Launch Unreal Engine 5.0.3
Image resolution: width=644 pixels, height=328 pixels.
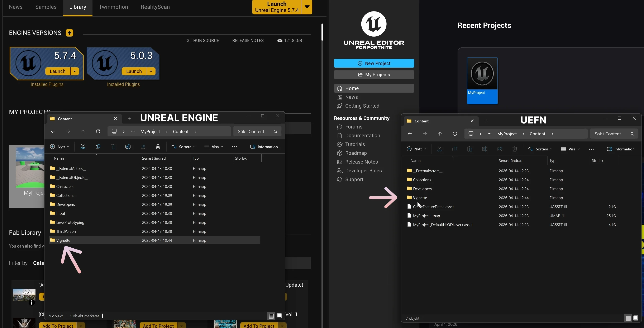[134, 71]
